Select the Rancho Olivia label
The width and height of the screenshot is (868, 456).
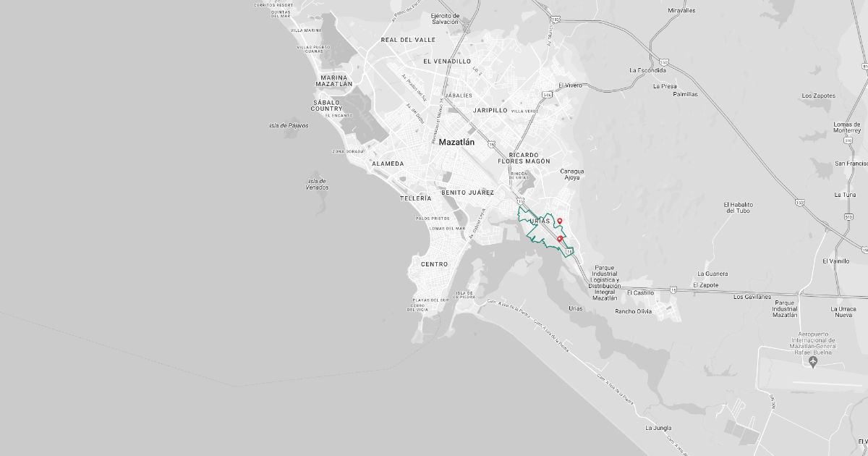[x=634, y=311]
